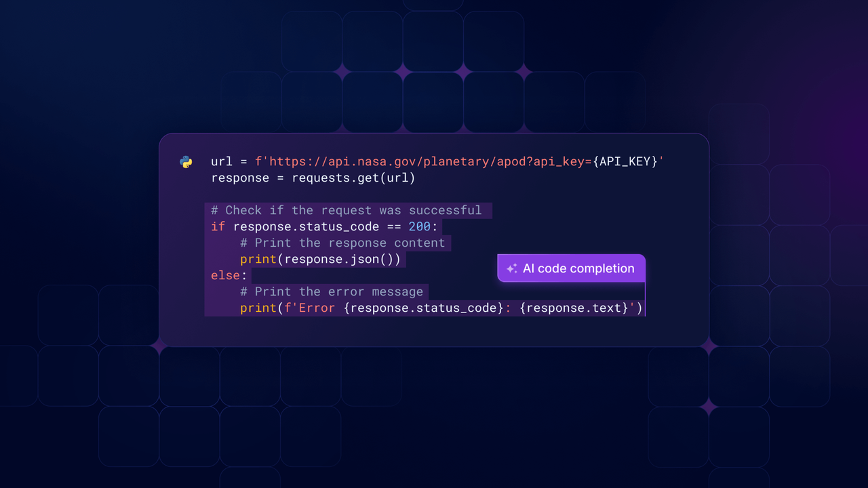Click the comment "# Print the error message"
Viewport: 868px width, 488px height.
(x=332, y=291)
